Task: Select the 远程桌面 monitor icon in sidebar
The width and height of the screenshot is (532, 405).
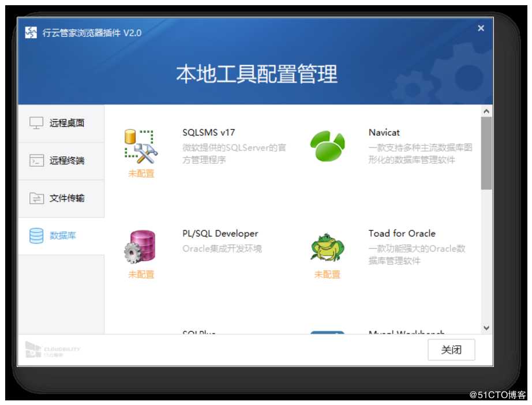Action: (x=35, y=122)
